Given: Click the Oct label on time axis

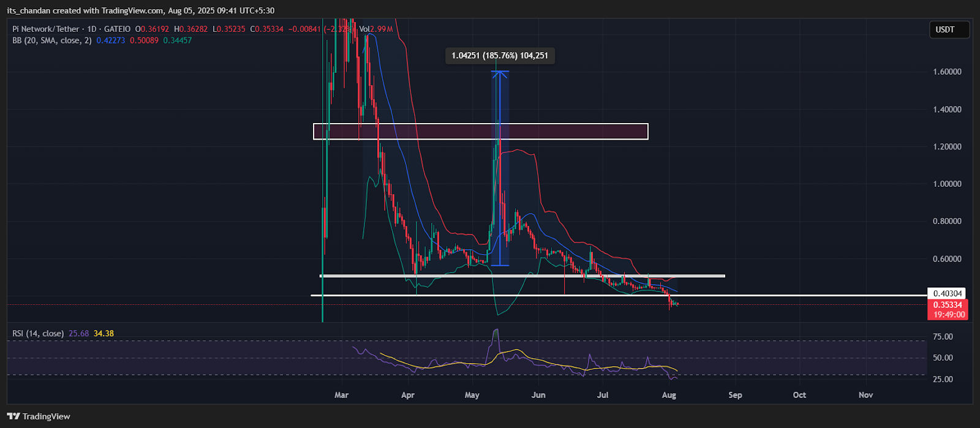Looking at the screenshot, I should (x=799, y=395).
